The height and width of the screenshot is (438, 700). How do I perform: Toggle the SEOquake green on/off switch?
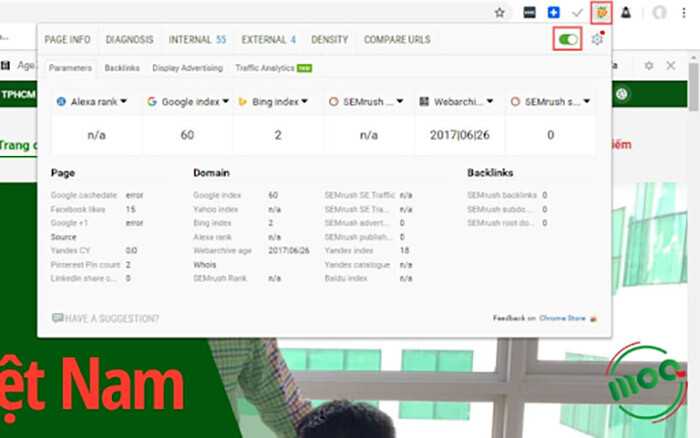click(568, 39)
